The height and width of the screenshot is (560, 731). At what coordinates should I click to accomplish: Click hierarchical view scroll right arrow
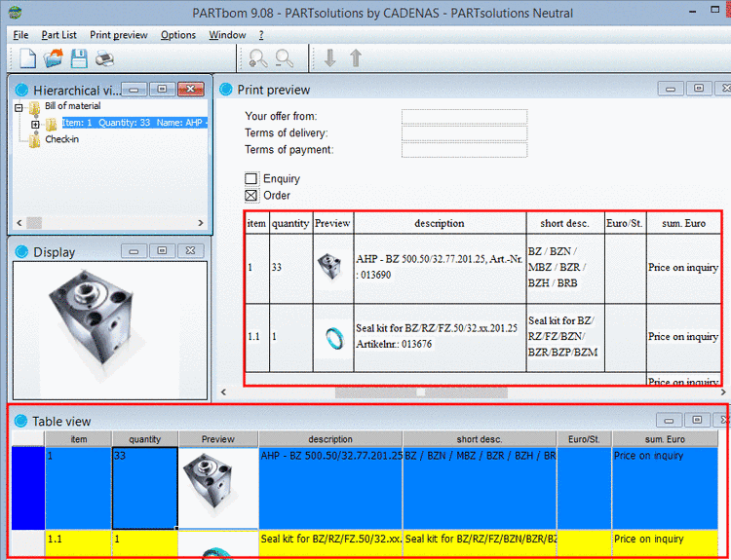point(201,223)
